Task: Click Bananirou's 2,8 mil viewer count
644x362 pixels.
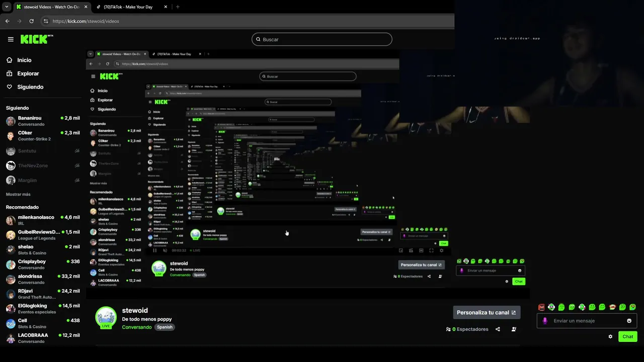Action: coord(70,118)
